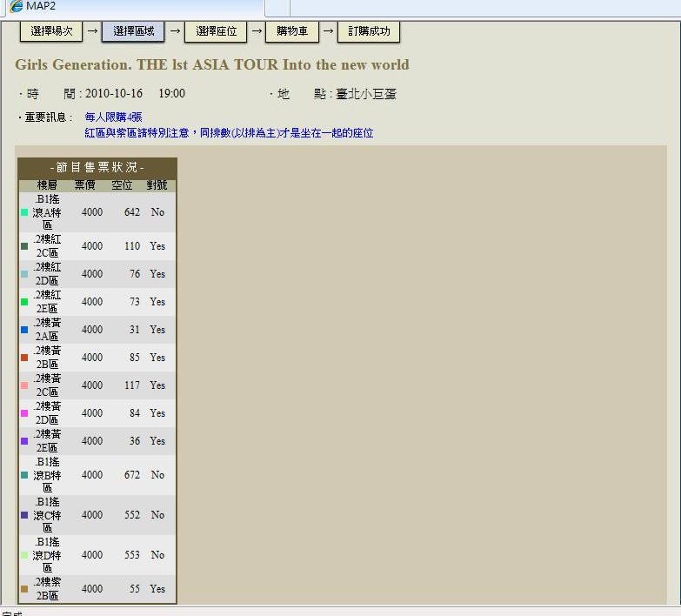Select the B1搖滾D特區 area name
Screen dimensions: 681x616
47,555
